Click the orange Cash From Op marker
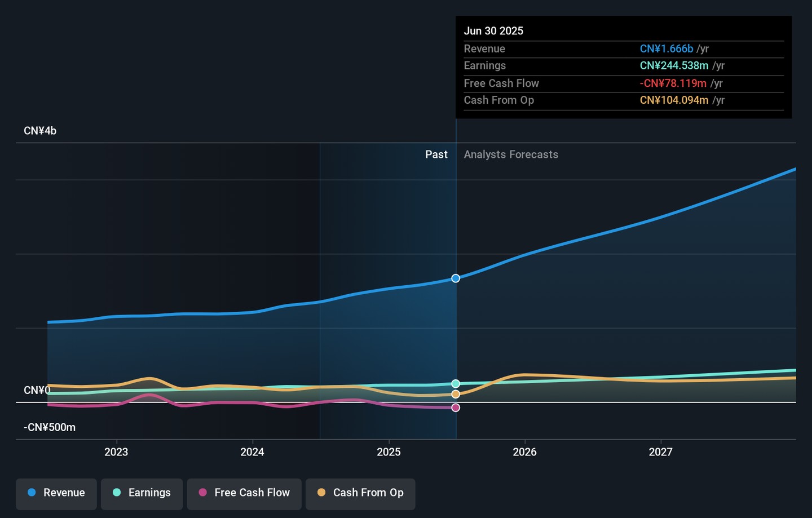Image resolution: width=812 pixels, height=518 pixels. [456, 394]
